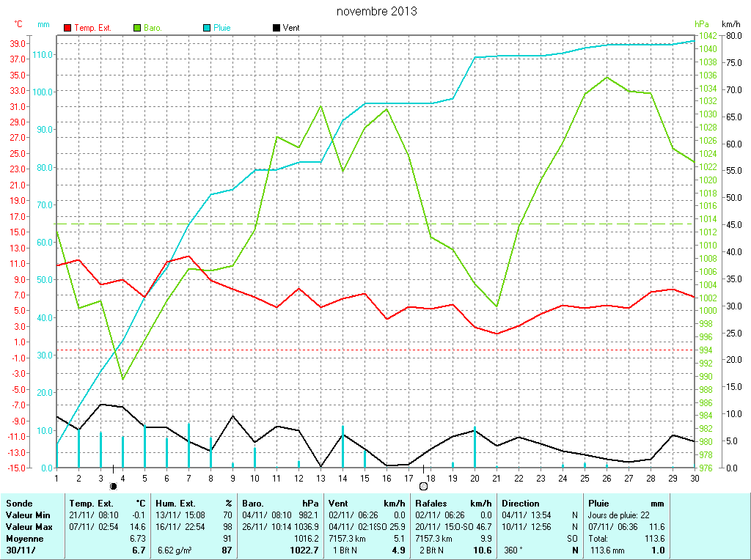The image size is (751, 560).
Task: Select the Hum. Ext. table column header
Action: pos(175,504)
